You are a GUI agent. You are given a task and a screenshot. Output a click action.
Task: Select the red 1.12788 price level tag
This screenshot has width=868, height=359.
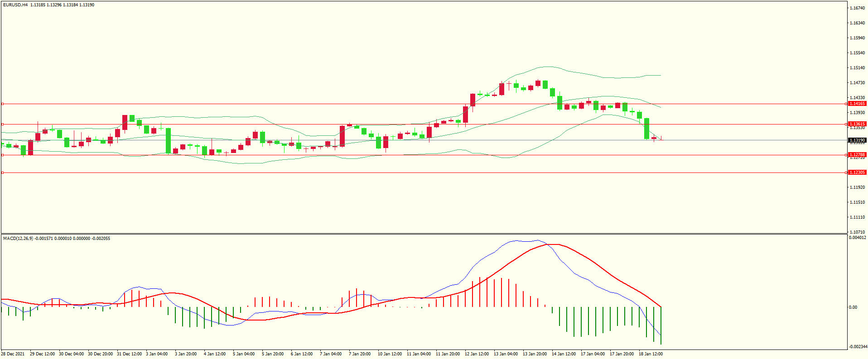point(857,155)
